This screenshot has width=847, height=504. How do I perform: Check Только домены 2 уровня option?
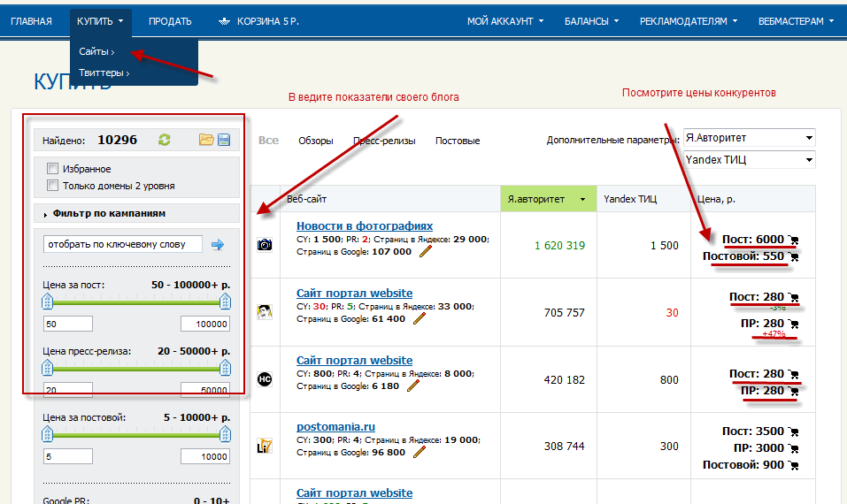pyautogui.click(x=53, y=186)
